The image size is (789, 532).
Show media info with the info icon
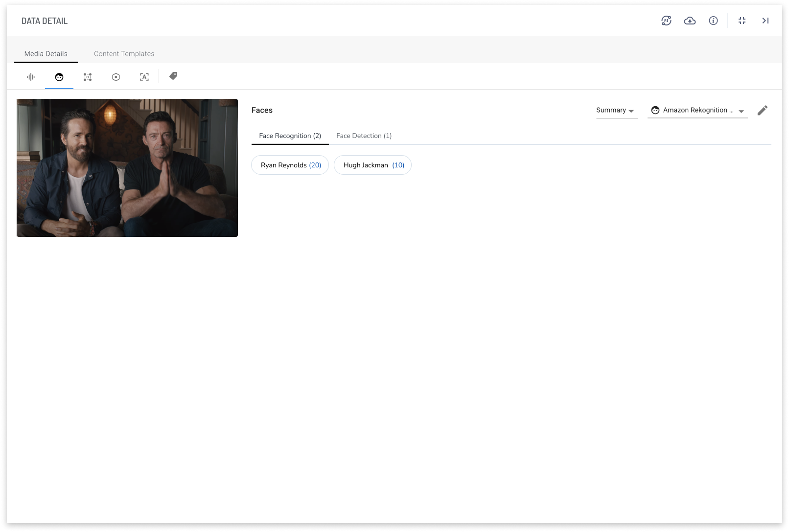[713, 21]
